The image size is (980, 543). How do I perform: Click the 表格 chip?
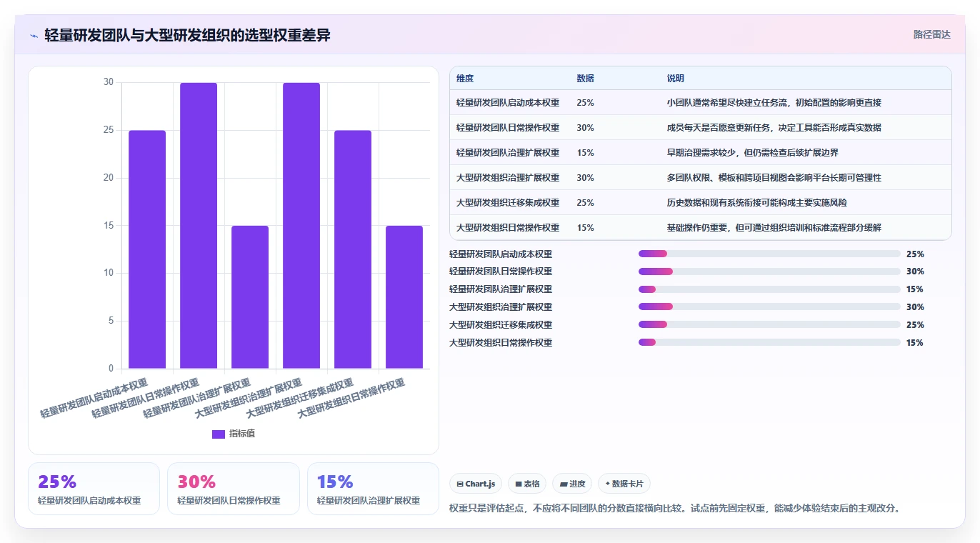pyautogui.click(x=527, y=484)
